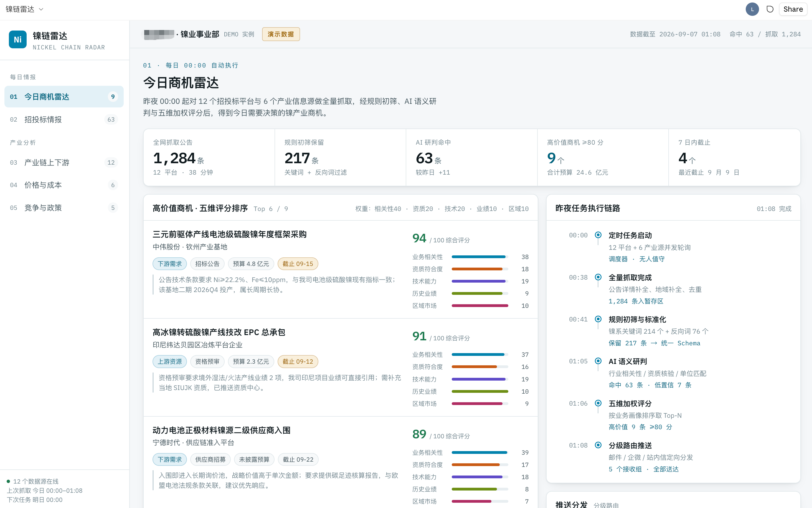Click 命中 63 条 · 低置信 7 条 text
This screenshot has width=812, height=508.
tap(650, 385)
